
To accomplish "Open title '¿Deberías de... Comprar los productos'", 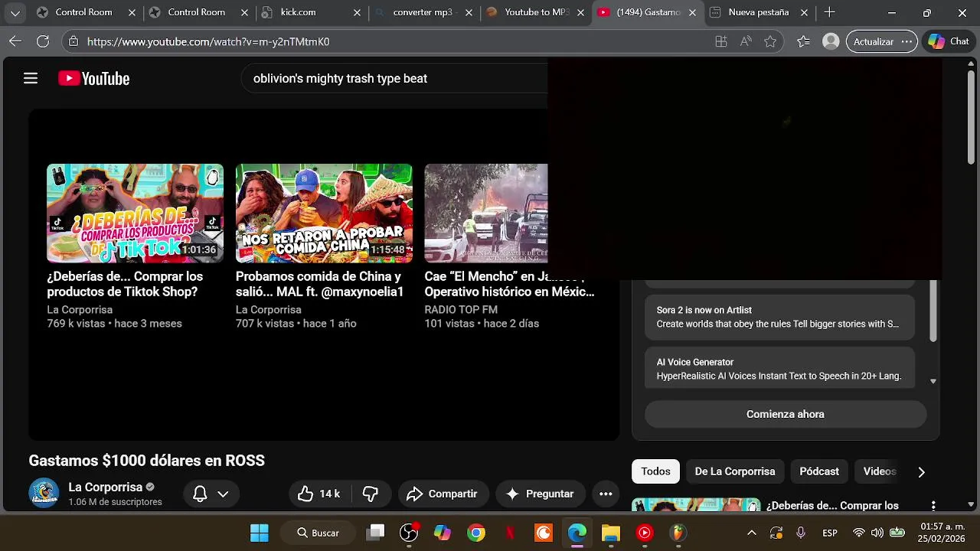I will pyautogui.click(x=125, y=284).
